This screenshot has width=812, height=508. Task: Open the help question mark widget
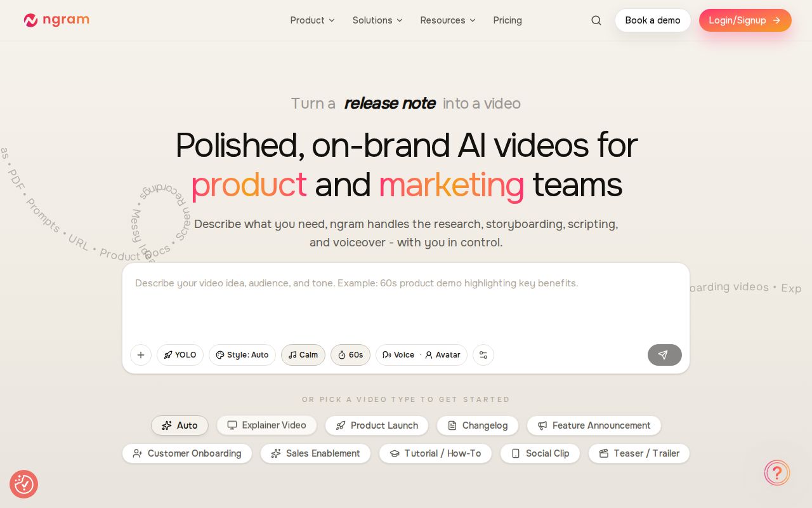pyautogui.click(x=777, y=472)
